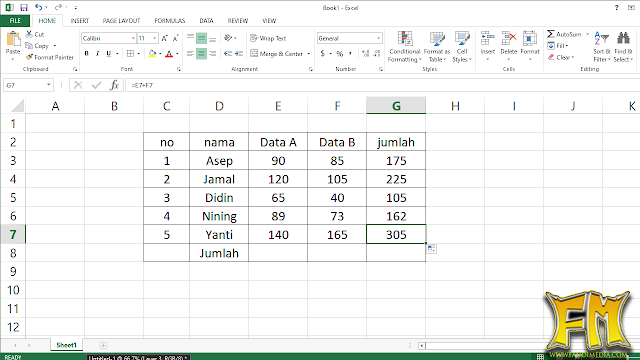Undo the last action
The height and width of the screenshot is (360, 640).
38,7
